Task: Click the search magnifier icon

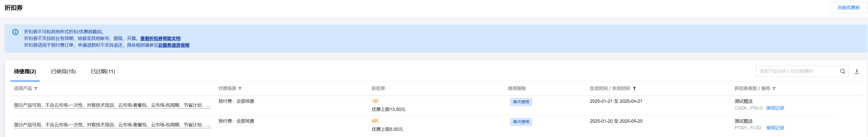Action: (842, 71)
